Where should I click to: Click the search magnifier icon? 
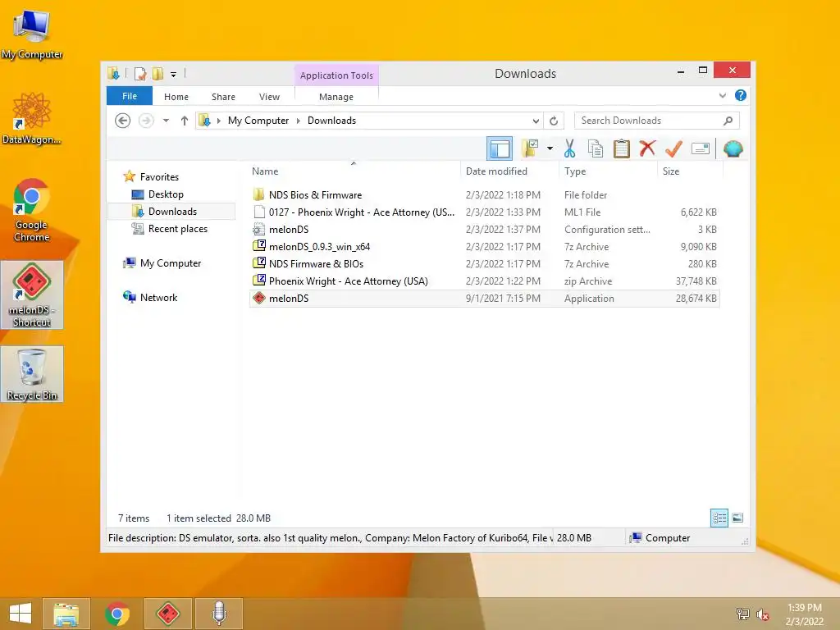(728, 121)
